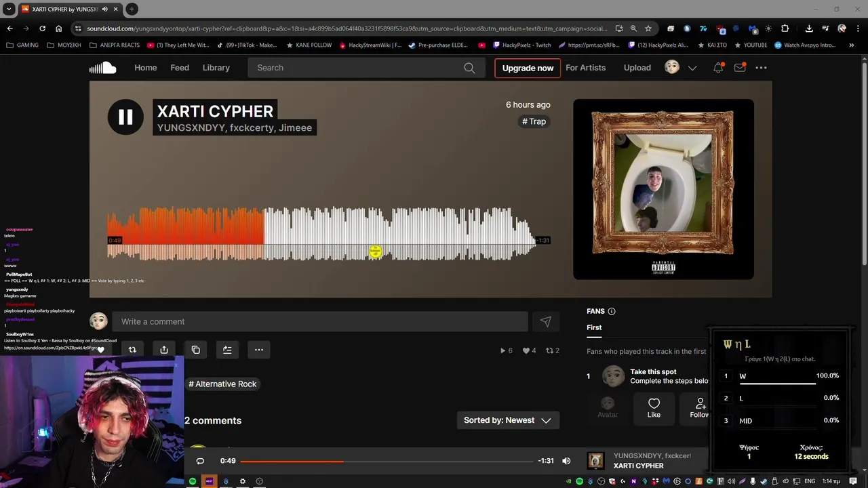
Task: Open the three-dot header menu
Action: (761, 68)
